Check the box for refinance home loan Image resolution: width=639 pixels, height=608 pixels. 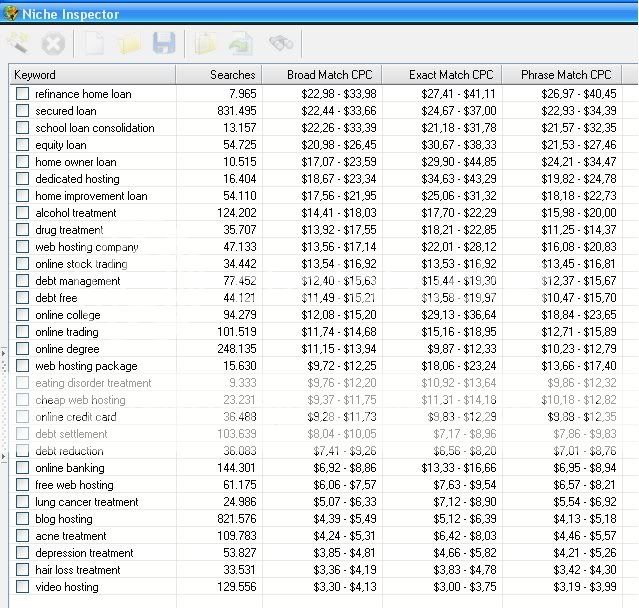[x=22, y=94]
